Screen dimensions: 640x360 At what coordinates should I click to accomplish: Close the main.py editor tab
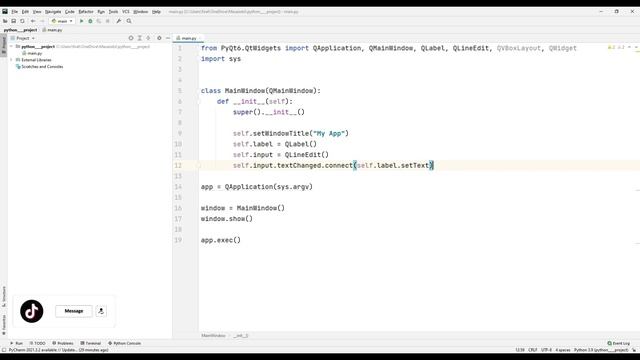point(200,38)
